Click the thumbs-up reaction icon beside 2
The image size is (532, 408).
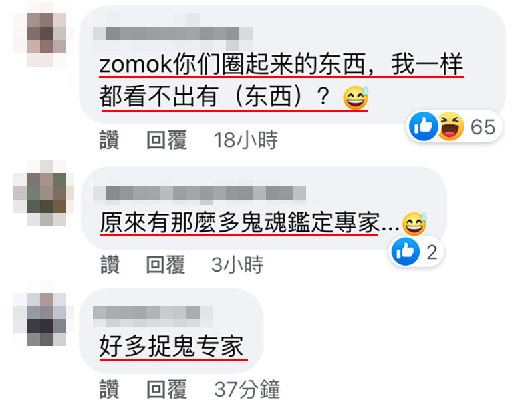click(x=406, y=252)
